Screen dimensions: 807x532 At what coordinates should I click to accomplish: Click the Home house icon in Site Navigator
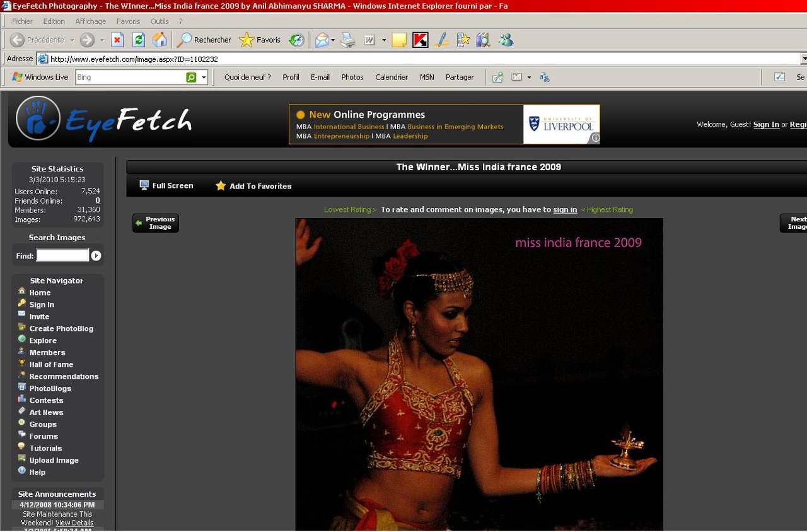pyautogui.click(x=22, y=291)
